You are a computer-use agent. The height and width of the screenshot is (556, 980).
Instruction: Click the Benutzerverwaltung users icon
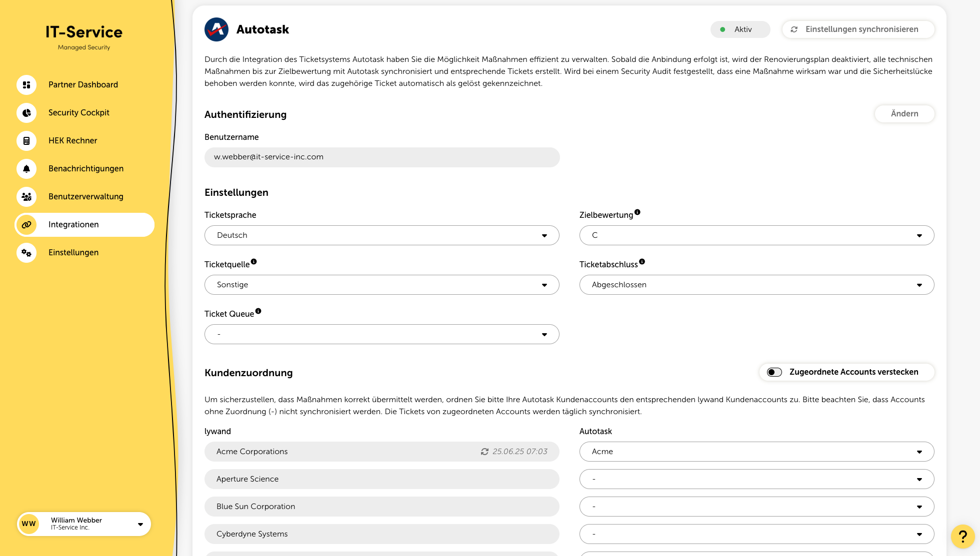(26, 197)
